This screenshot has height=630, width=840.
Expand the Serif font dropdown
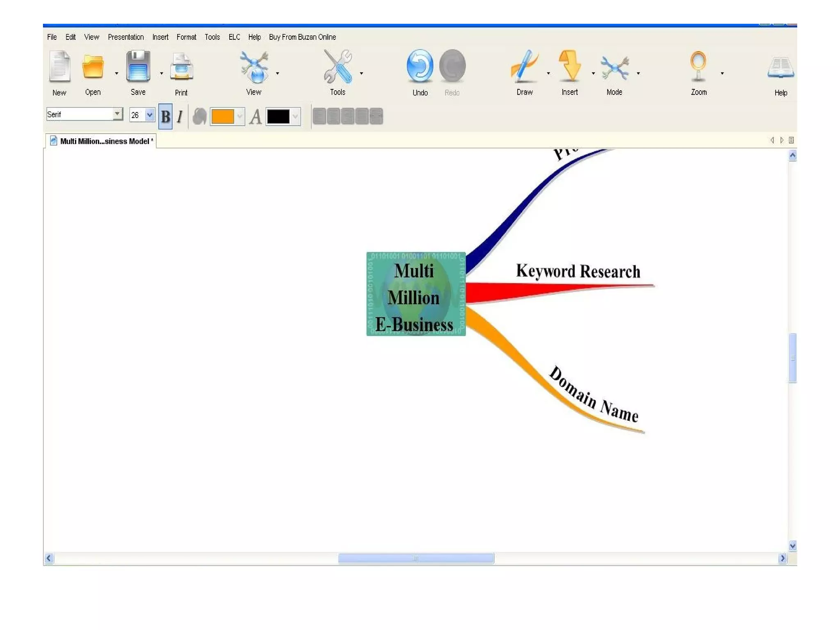point(117,114)
